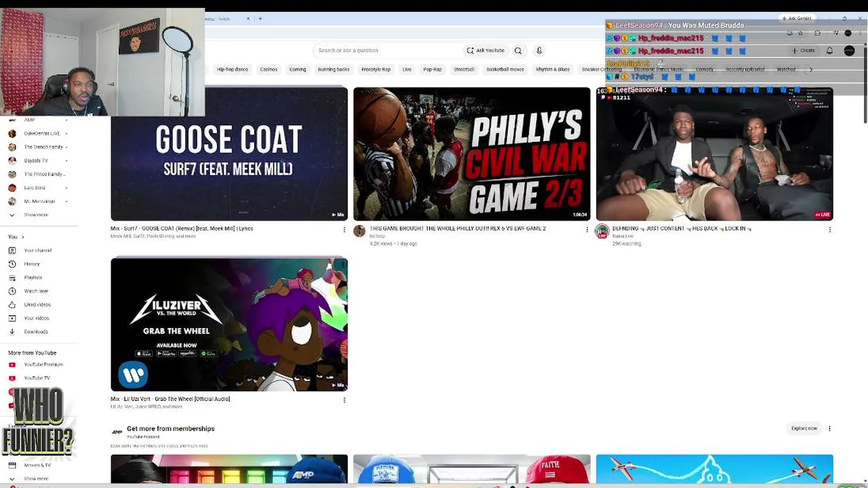Open a new browser tab
This screenshot has height=488, width=868.
click(260, 18)
